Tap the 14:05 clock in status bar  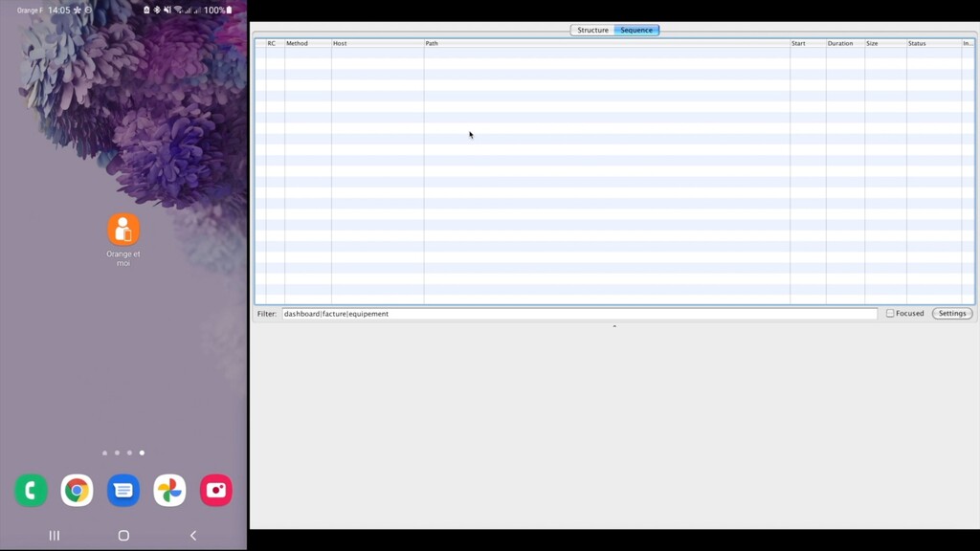point(58,10)
